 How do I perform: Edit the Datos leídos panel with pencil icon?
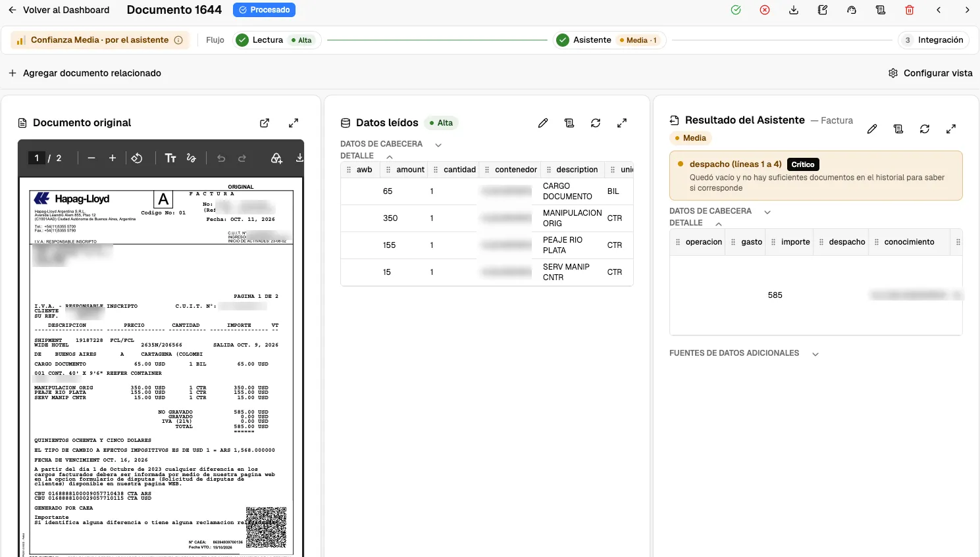pyautogui.click(x=543, y=123)
